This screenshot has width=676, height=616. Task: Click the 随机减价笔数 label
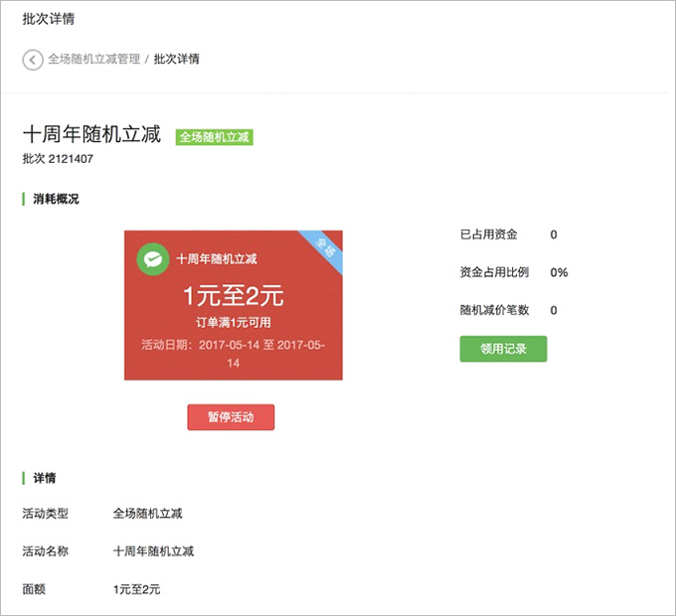click(494, 310)
